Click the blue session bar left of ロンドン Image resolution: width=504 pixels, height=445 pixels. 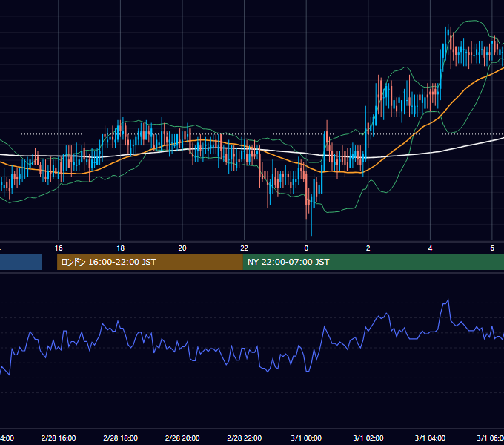coord(21,262)
